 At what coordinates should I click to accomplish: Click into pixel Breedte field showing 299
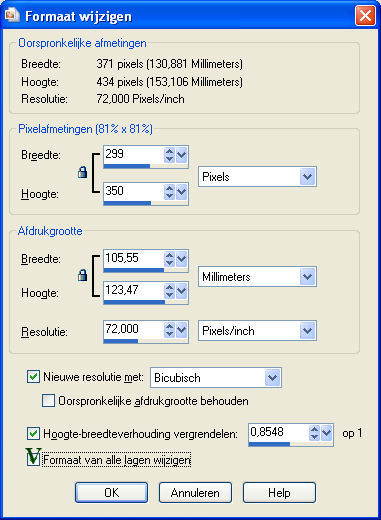pyautogui.click(x=134, y=155)
